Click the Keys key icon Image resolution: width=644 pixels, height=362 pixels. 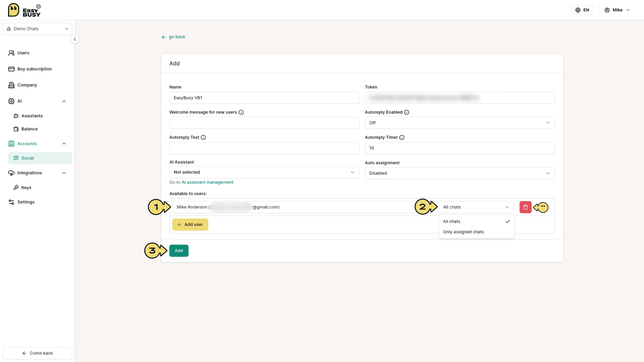(x=16, y=188)
